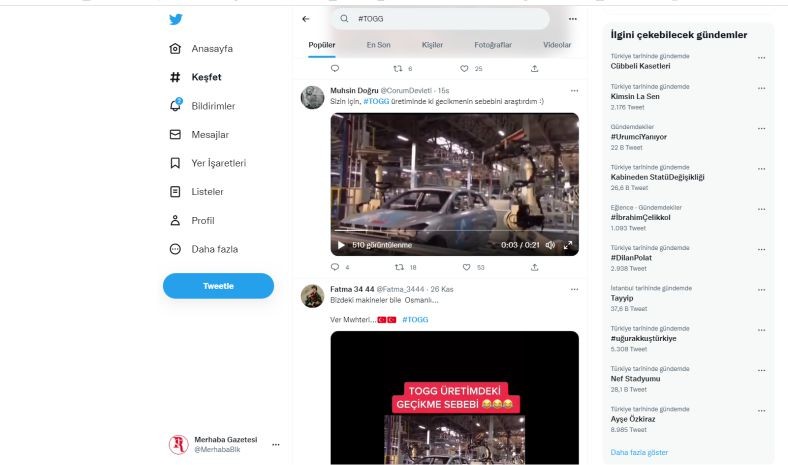This screenshot has height=465, width=788.
Task: Click the back arrow next to search
Action: 306,19
